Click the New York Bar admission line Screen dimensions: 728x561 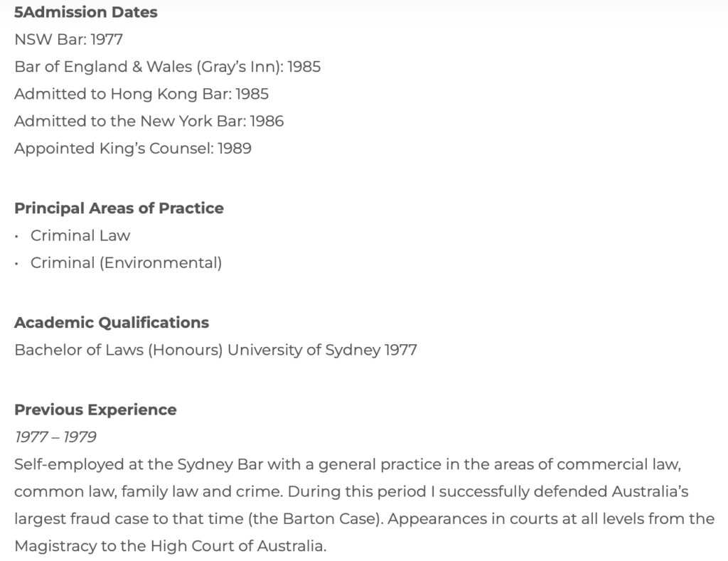pos(149,121)
